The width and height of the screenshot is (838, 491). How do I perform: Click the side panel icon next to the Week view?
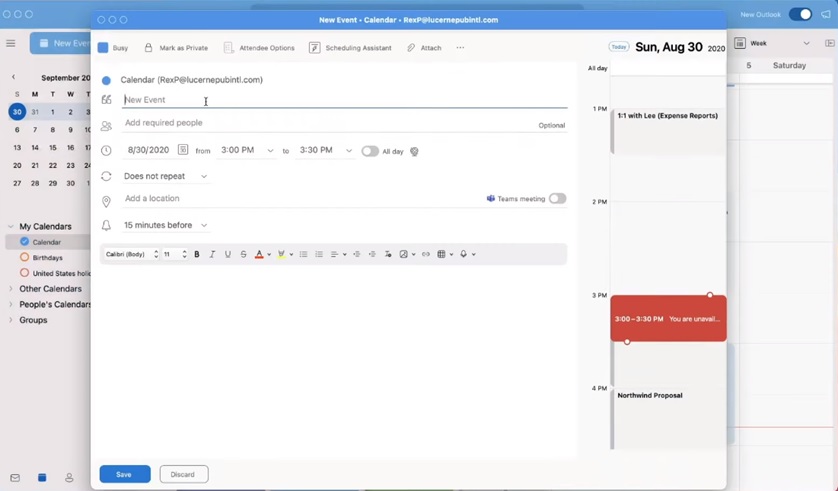(x=829, y=43)
